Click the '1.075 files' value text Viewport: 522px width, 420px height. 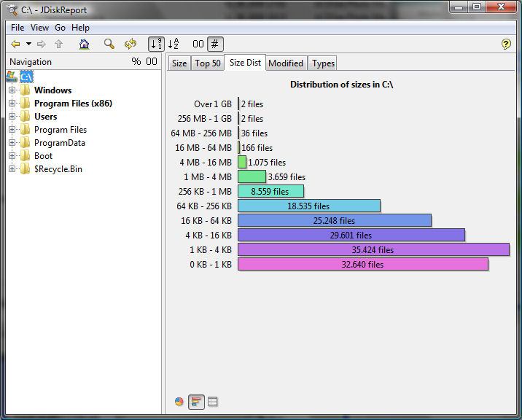267,163
